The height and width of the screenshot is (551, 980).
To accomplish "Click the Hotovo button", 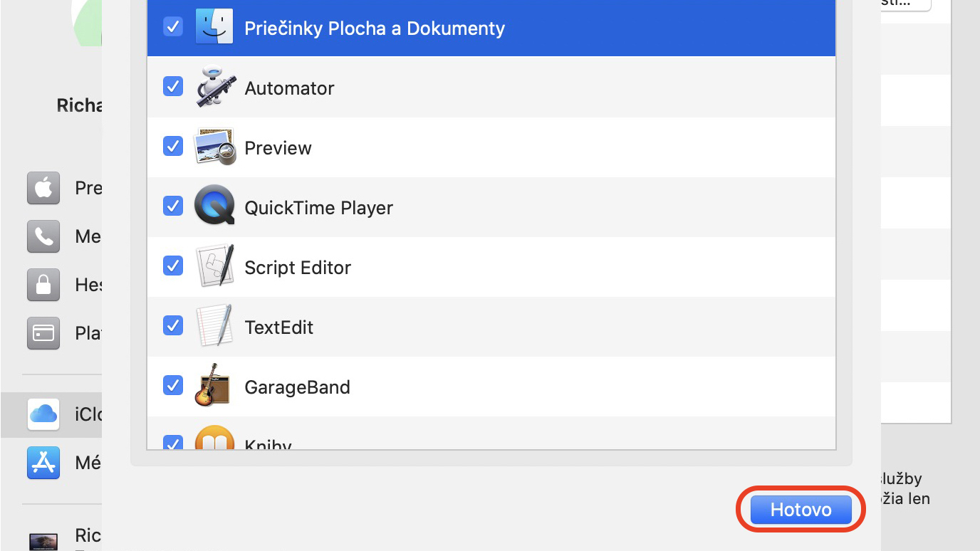I will (801, 510).
